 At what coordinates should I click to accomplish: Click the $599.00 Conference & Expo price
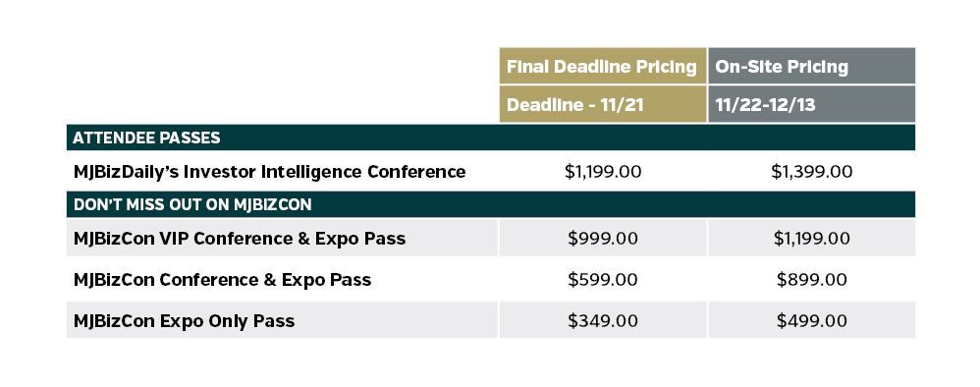click(x=603, y=280)
